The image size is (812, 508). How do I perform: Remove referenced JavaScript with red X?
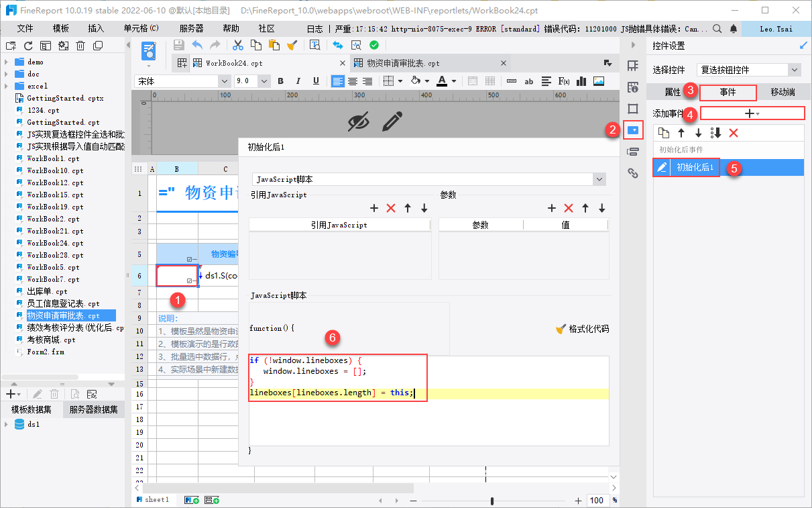391,208
